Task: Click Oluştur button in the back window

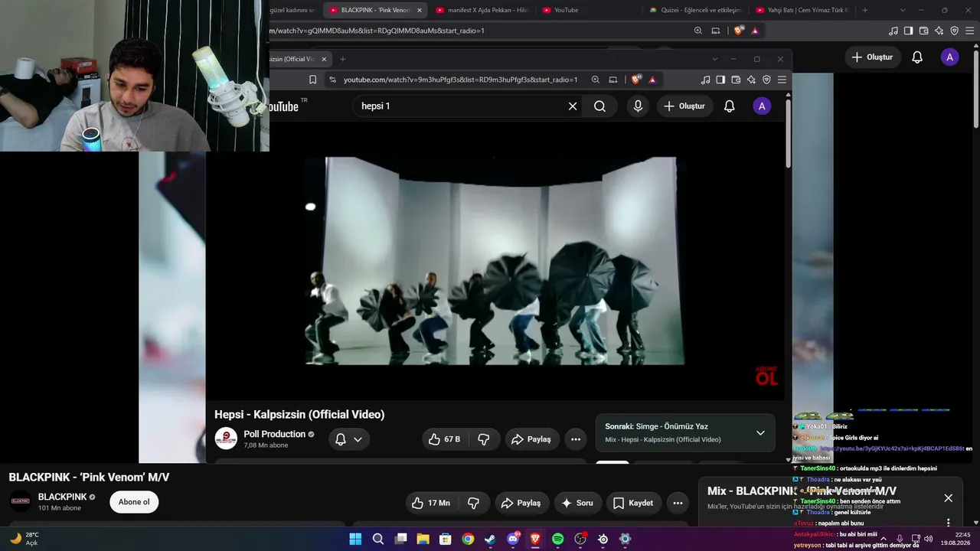Action: [x=872, y=57]
